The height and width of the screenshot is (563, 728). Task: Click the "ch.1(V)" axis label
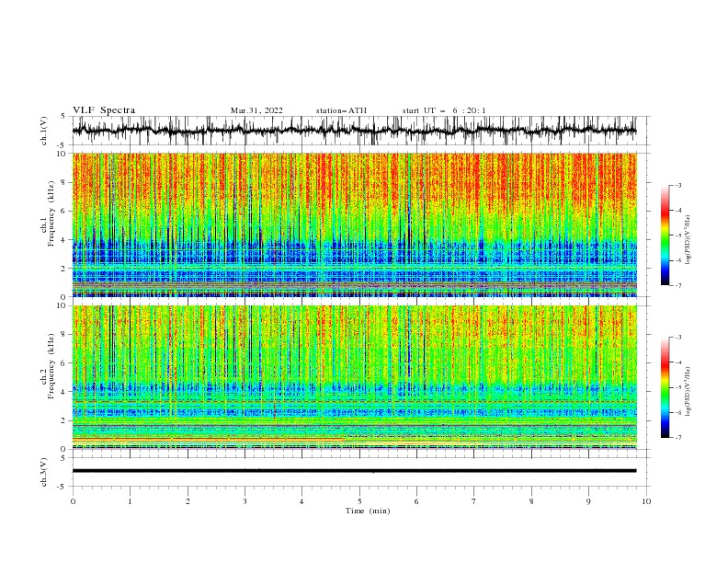click(x=44, y=131)
